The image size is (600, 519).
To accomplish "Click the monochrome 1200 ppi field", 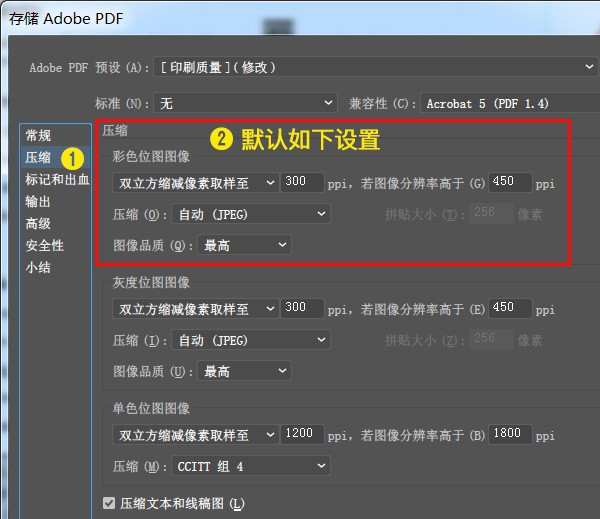I will (302, 434).
